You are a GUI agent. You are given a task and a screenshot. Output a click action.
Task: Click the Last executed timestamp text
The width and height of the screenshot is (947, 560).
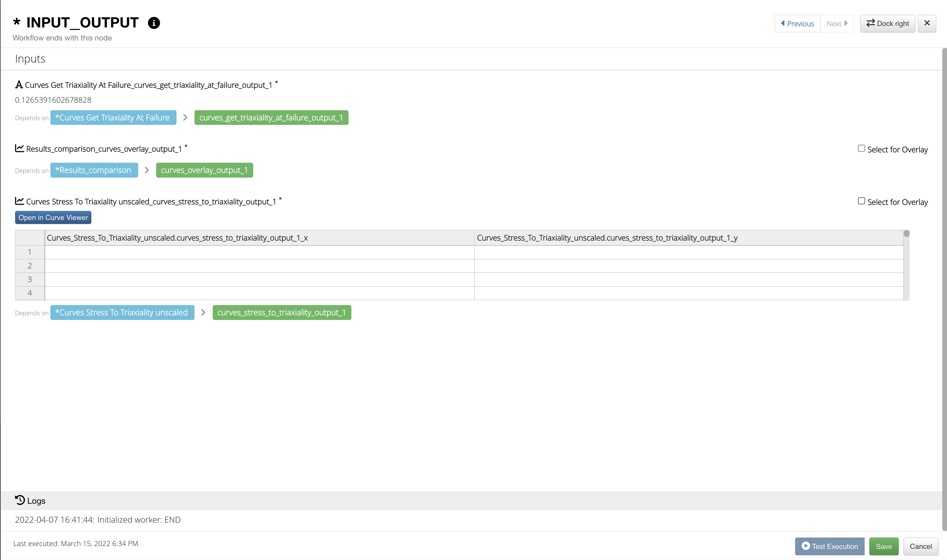(x=75, y=544)
